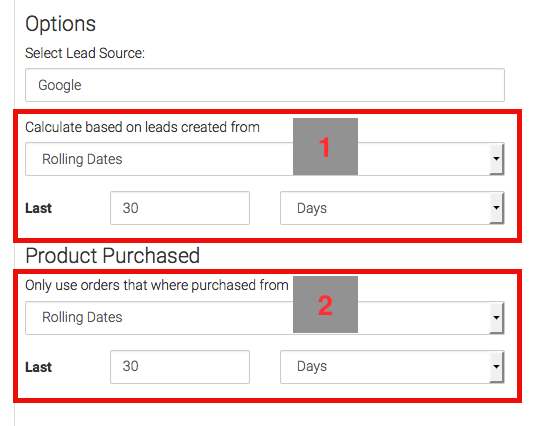Viewport: 540px width, 426px height.
Task: Click the 'Only use orders that where purchased from' label
Action: tap(157, 285)
